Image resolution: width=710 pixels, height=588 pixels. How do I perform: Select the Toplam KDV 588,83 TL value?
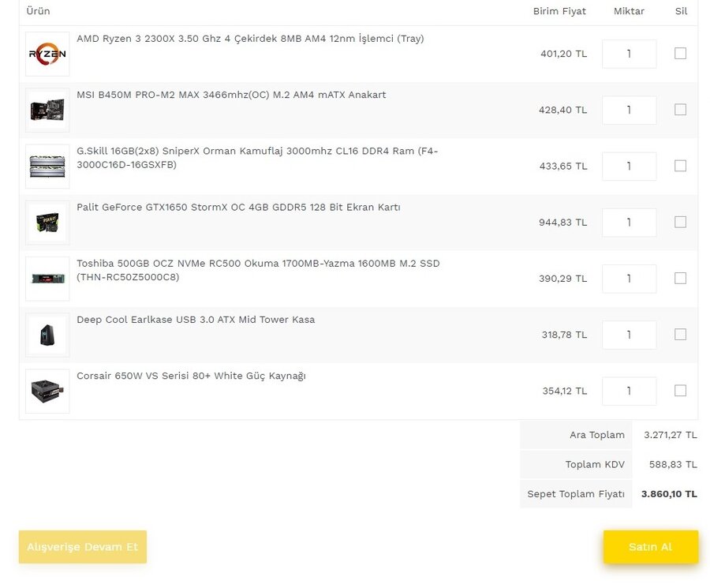pos(674,464)
